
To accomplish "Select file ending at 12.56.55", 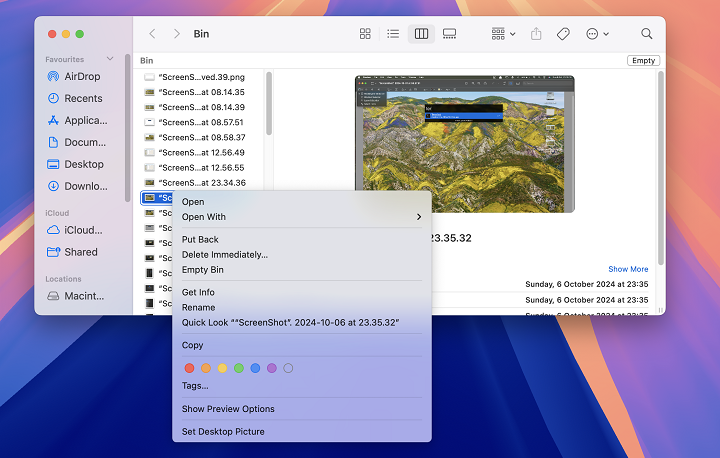I will coord(201,168).
